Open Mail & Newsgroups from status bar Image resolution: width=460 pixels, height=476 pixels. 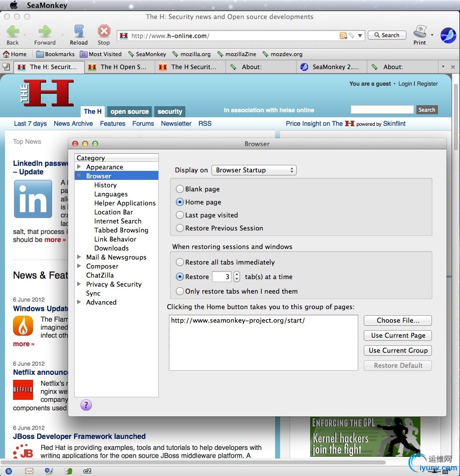click(x=29, y=471)
